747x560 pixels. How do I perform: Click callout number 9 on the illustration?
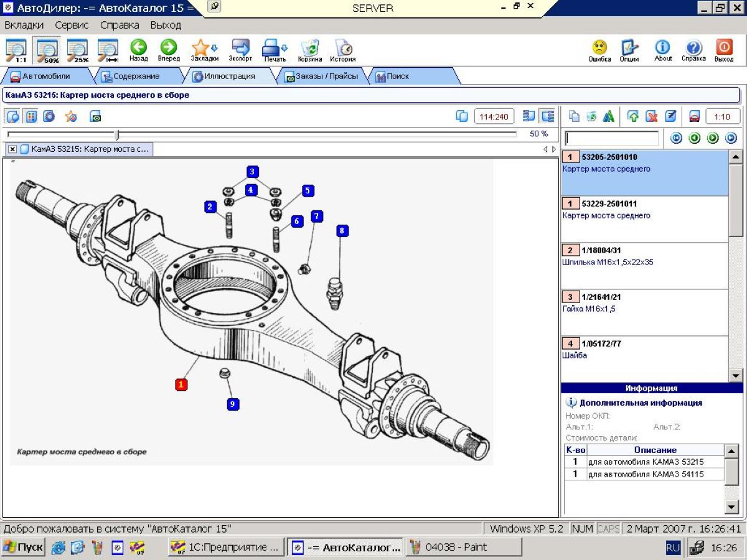(x=233, y=404)
